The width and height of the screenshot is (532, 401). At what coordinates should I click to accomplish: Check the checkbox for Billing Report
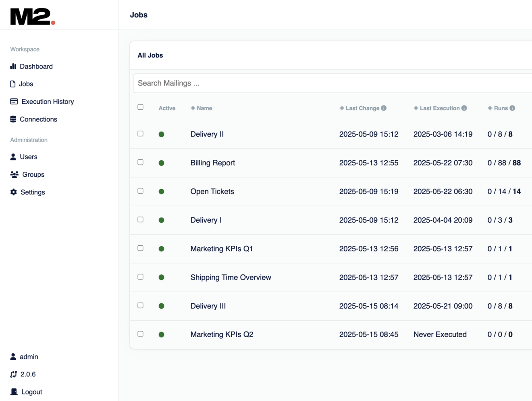click(x=140, y=162)
